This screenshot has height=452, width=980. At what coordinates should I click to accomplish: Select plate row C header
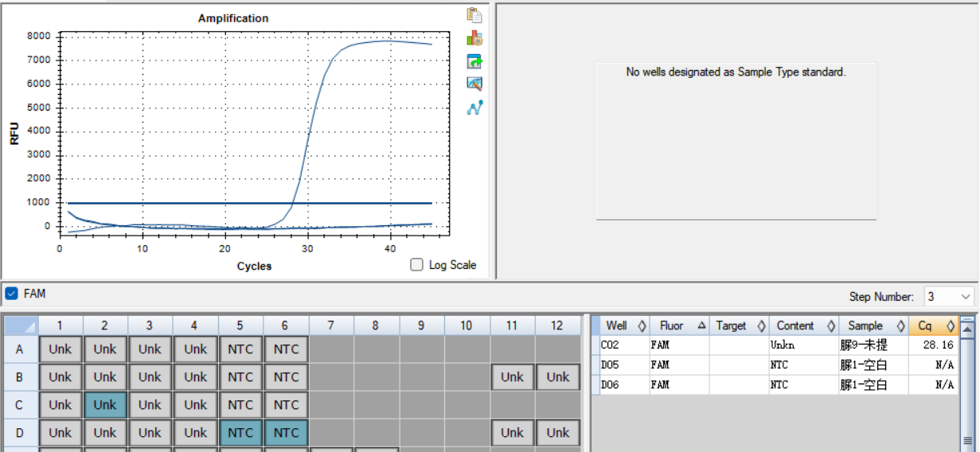(20, 405)
